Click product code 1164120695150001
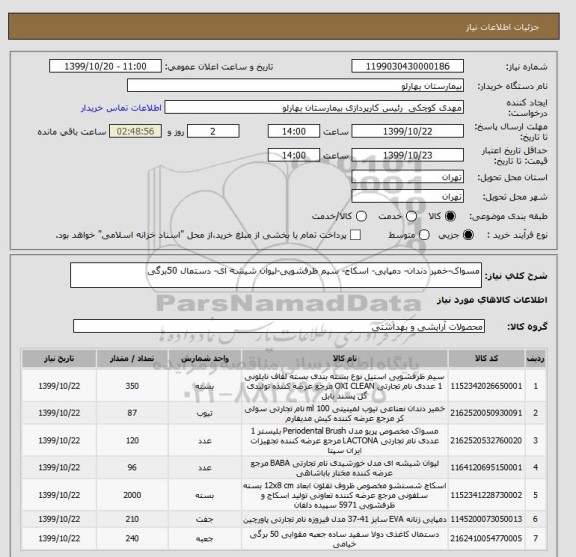This screenshot has height=557, width=576. [486, 467]
